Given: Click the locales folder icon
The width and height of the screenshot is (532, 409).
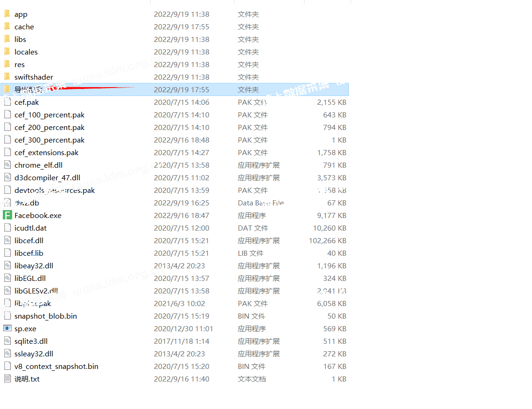Looking at the screenshot, I should (7, 52).
